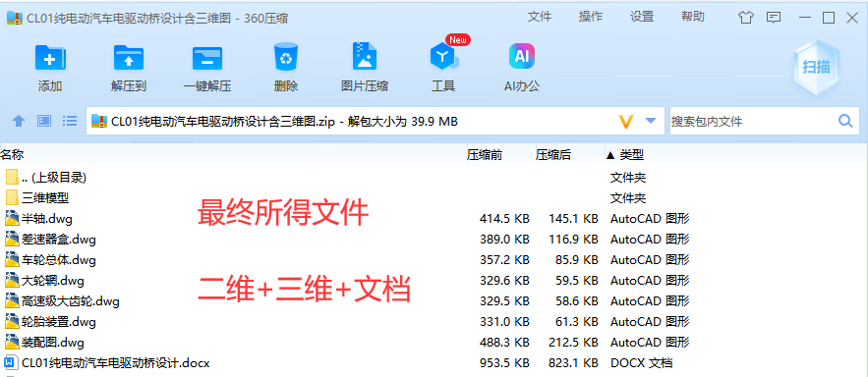Click the DOCX 文档 type cell
The image size is (868, 377).
641,363
